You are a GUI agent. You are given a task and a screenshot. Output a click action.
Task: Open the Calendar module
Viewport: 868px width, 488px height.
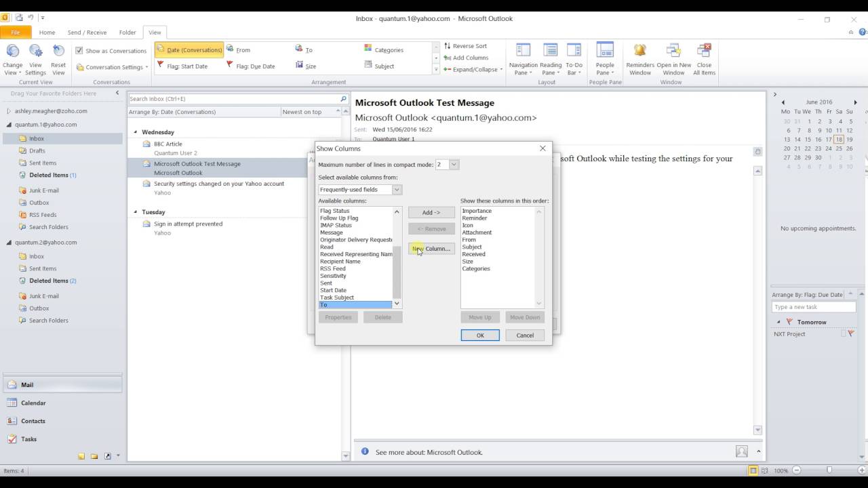click(62, 403)
